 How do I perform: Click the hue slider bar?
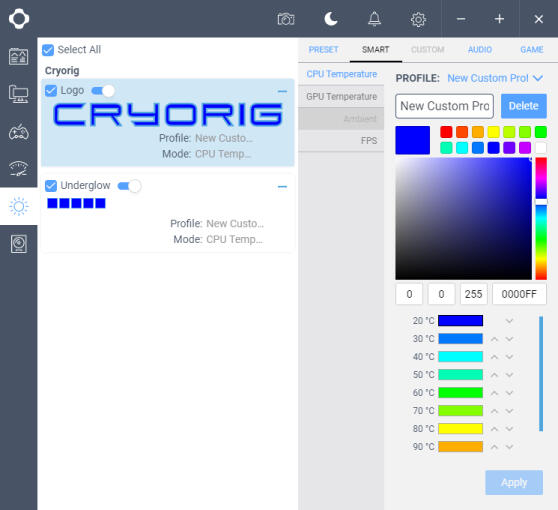(x=541, y=219)
